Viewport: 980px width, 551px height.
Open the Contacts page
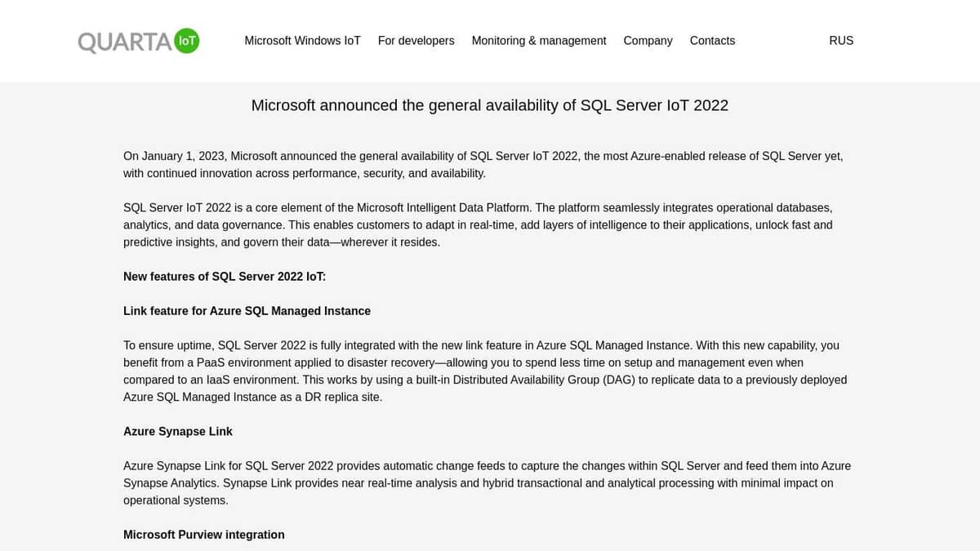pyautogui.click(x=712, y=41)
